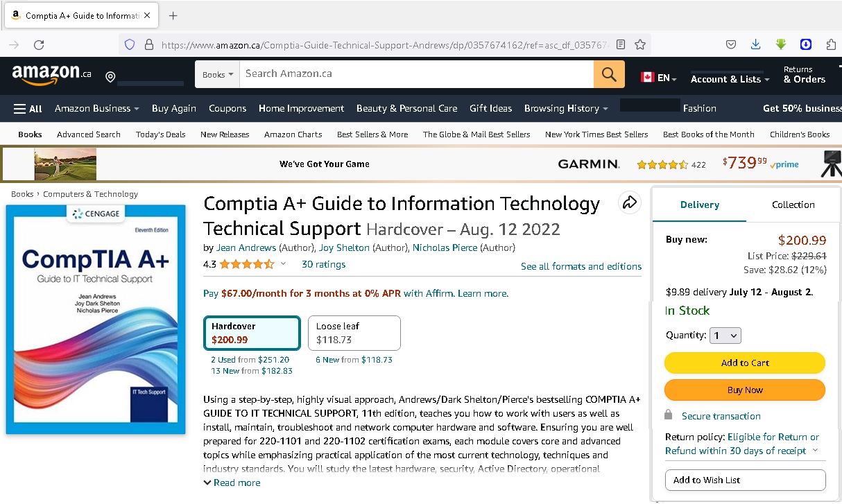Open the Quantity dropdown
Image resolution: width=842 pixels, height=504 pixels.
click(725, 336)
